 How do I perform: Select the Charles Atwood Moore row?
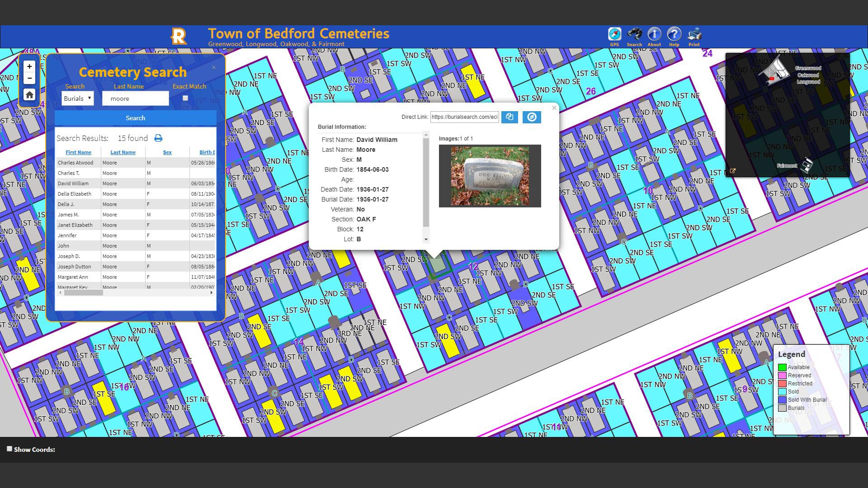point(136,163)
